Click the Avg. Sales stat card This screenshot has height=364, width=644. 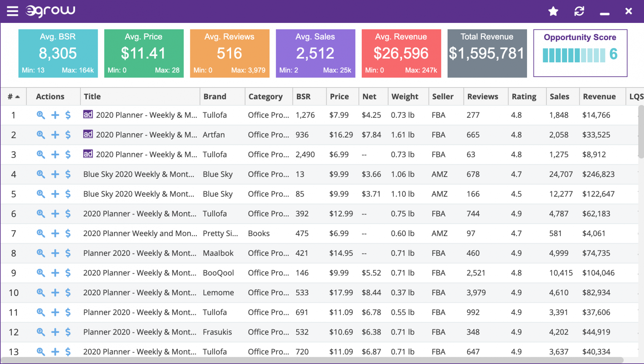(316, 53)
